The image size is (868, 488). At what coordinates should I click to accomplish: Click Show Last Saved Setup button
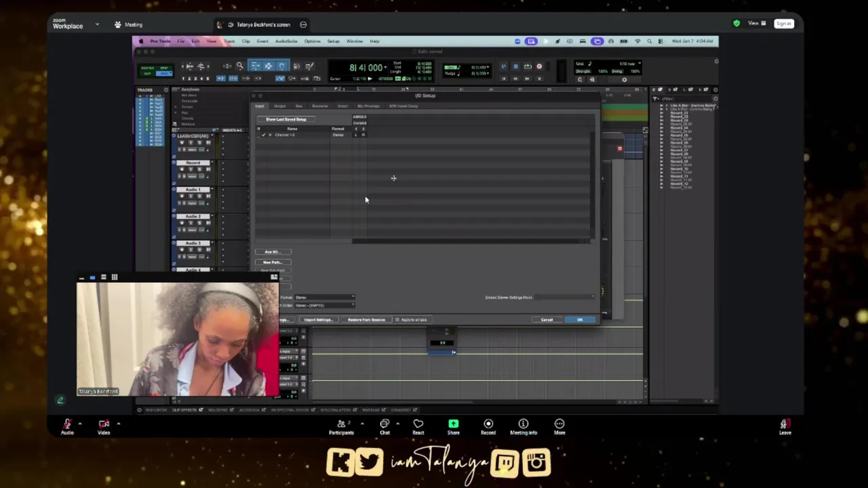tap(285, 119)
